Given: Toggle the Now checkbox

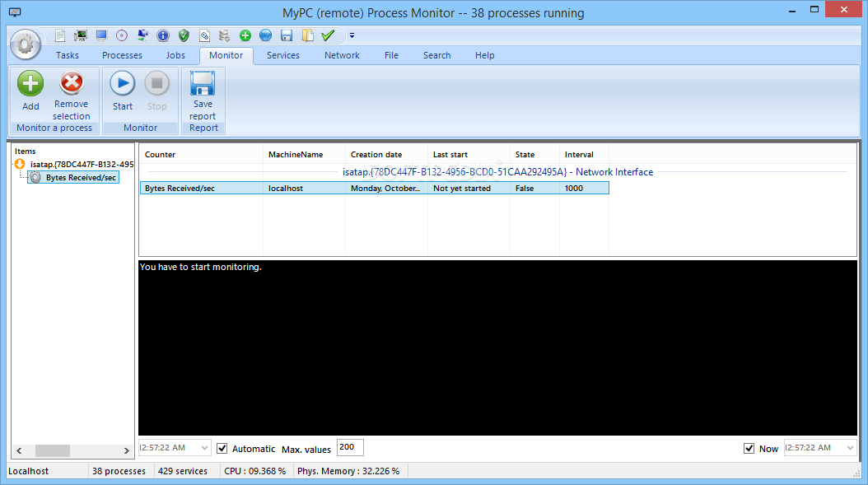Looking at the screenshot, I should pos(749,449).
